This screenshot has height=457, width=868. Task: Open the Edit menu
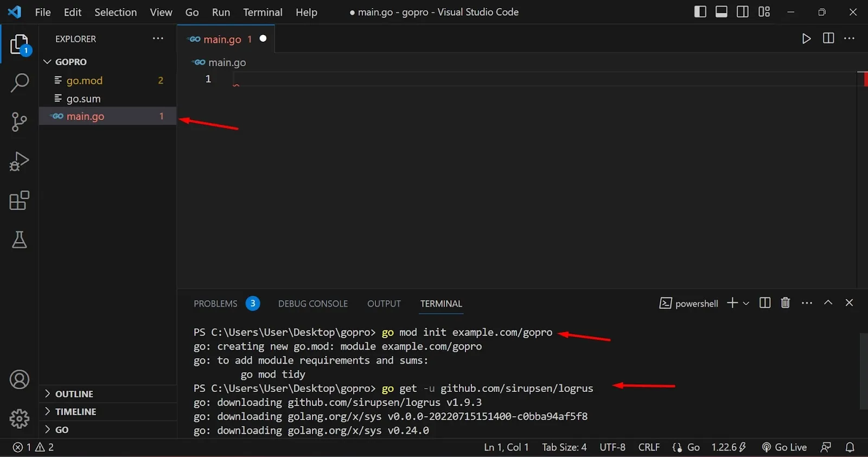click(73, 12)
